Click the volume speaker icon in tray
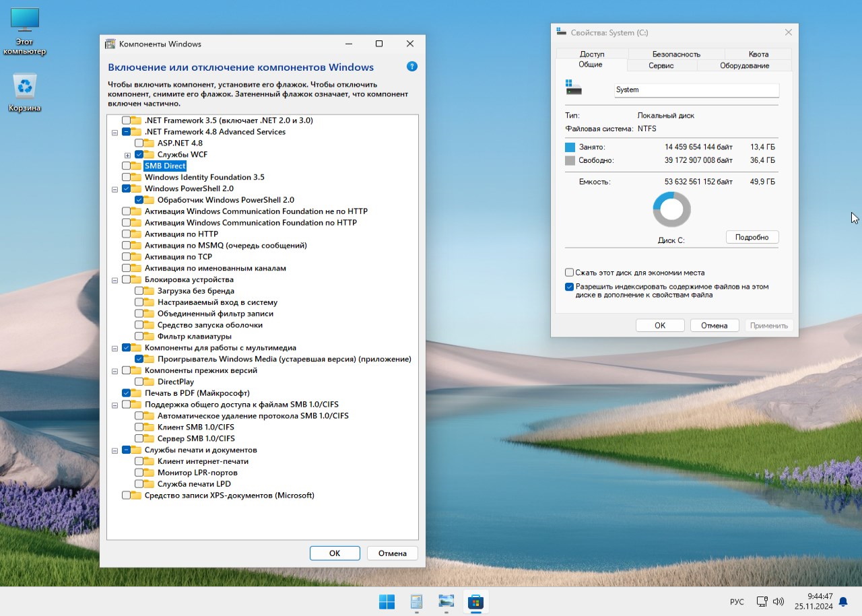The image size is (862, 616). (778, 601)
